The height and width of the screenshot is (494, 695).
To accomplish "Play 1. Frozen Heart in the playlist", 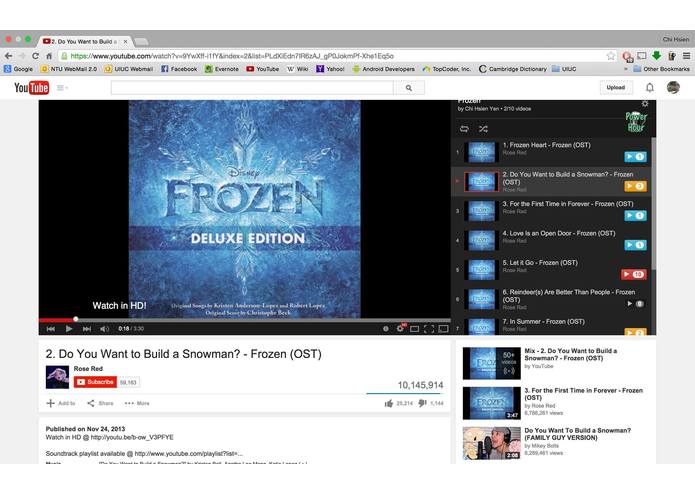I will (x=550, y=152).
